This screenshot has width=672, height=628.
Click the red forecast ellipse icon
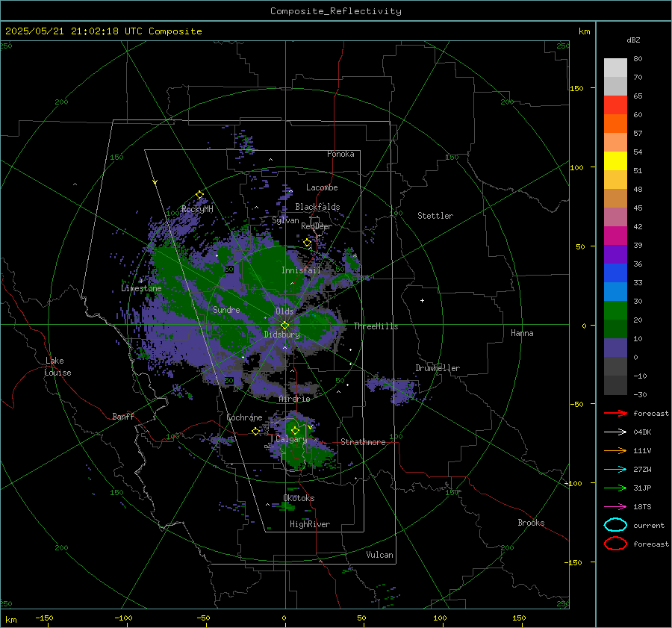coord(615,543)
